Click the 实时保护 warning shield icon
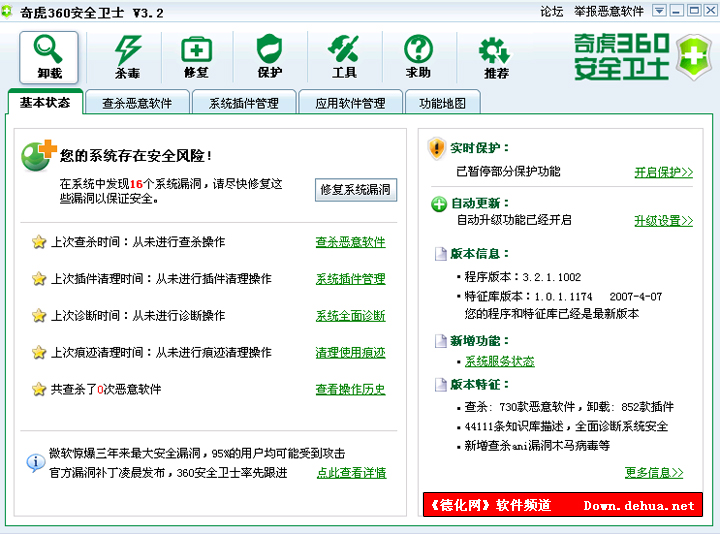 pos(437,148)
